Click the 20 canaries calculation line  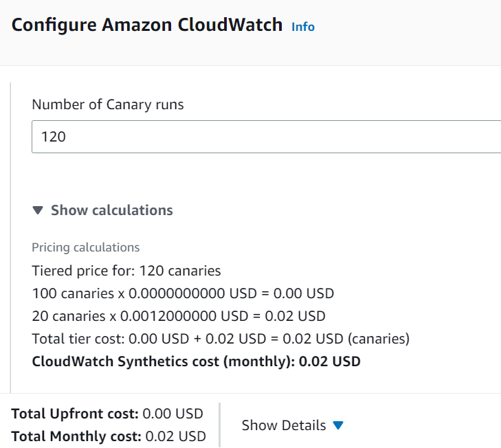point(179,316)
